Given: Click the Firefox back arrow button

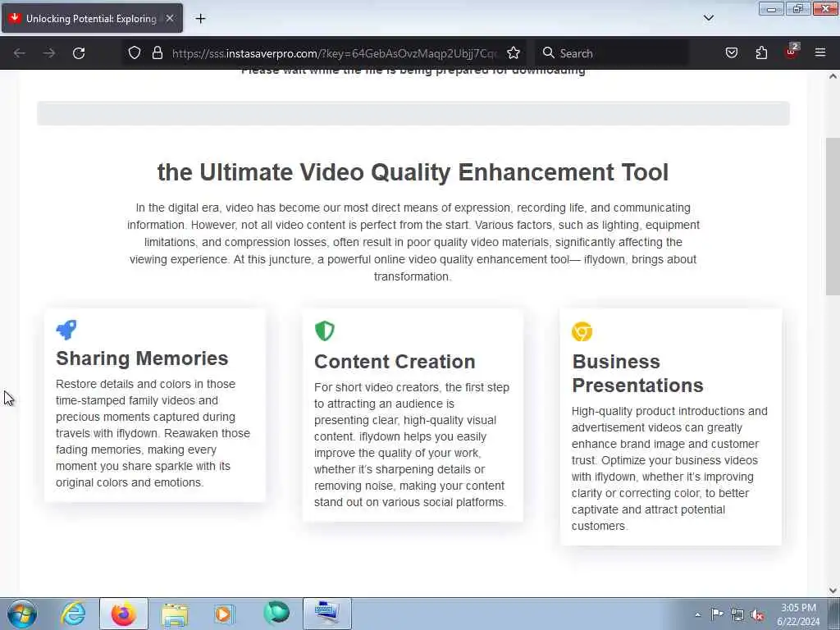Looking at the screenshot, I should (20, 53).
